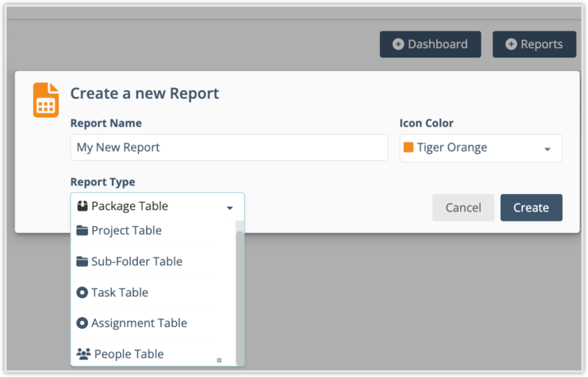588x377 pixels.
Task: Open the Tiger Orange color selector
Action: (x=481, y=148)
